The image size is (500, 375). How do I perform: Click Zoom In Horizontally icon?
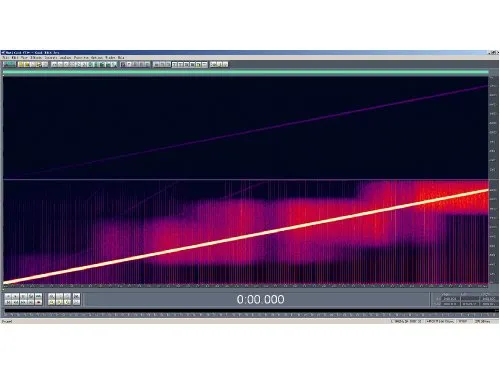click(51, 296)
